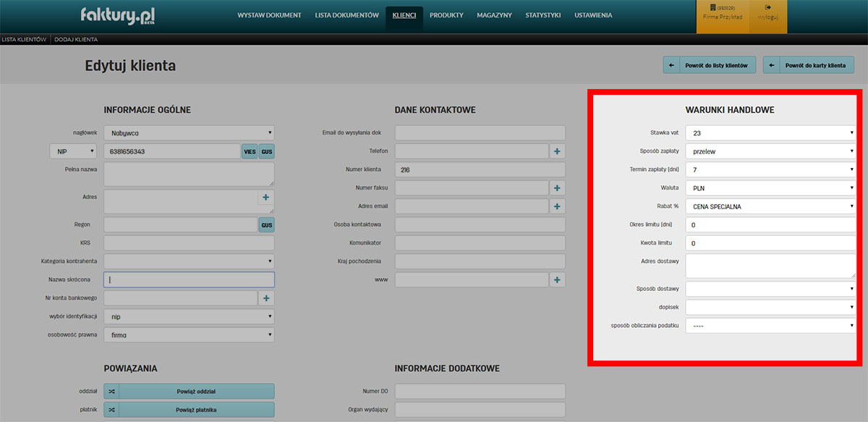Click the plus icon next to www field

tap(557, 279)
